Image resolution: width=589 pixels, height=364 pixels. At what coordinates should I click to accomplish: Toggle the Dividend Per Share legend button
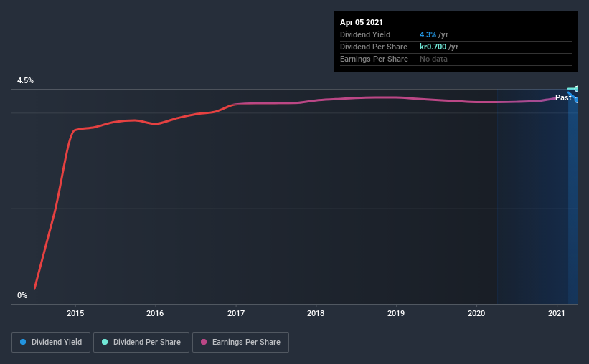pos(141,343)
